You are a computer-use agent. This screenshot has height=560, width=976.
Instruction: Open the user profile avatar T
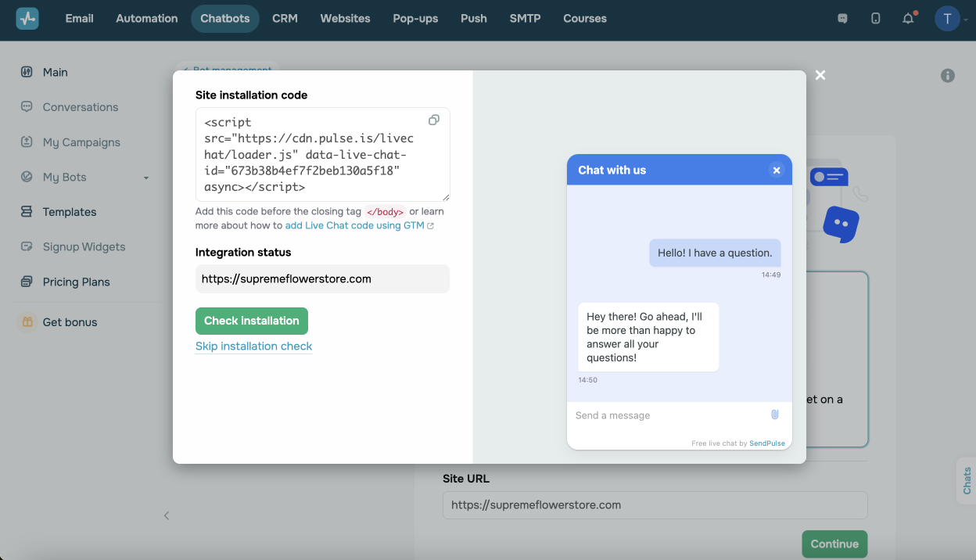(947, 19)
